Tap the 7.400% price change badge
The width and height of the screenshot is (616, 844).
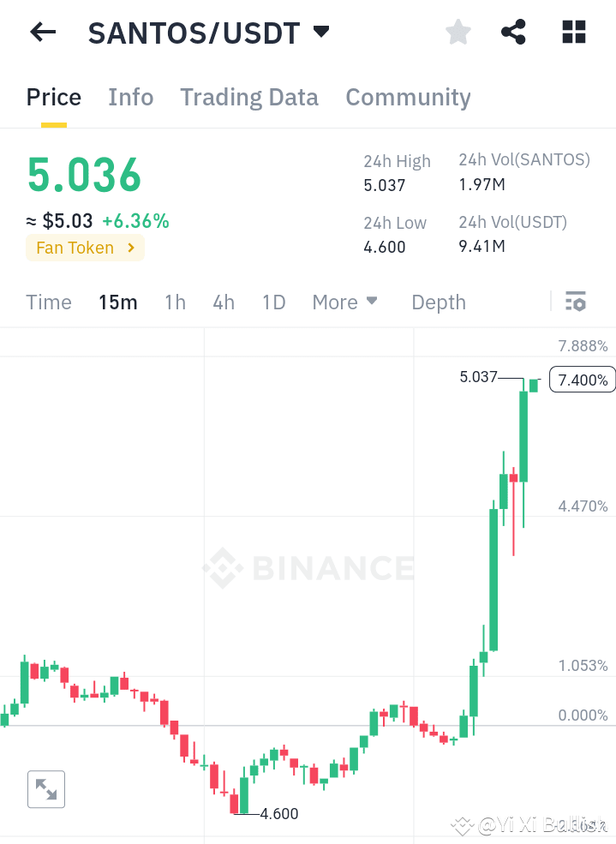pos(582,379)
